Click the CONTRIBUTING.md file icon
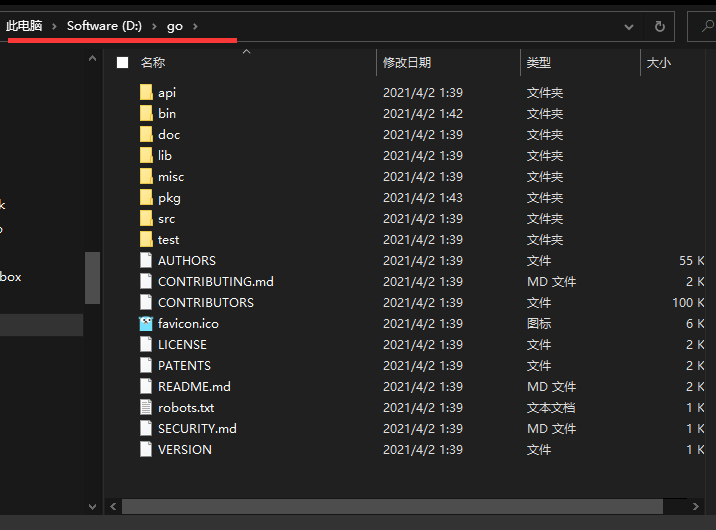Image resolution: width=716 pixels, height=530 pixels. click(x=146, y=281)
